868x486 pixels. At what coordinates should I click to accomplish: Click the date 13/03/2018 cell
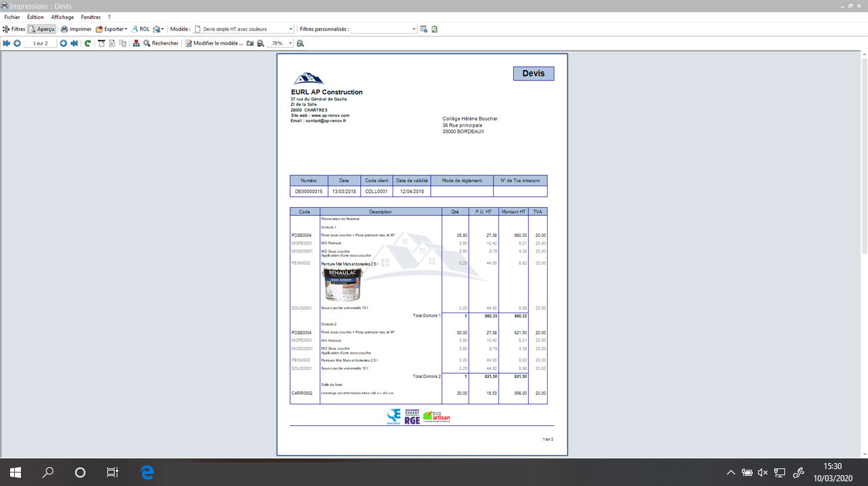344,191
